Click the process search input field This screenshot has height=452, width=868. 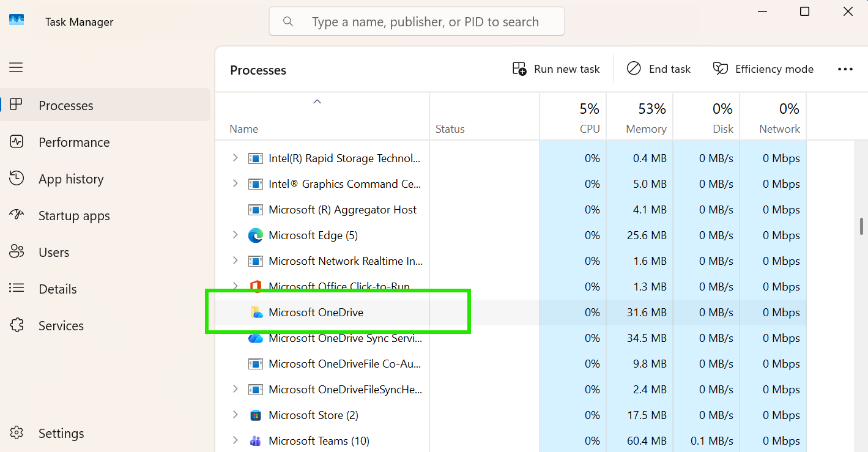(417, 22)
